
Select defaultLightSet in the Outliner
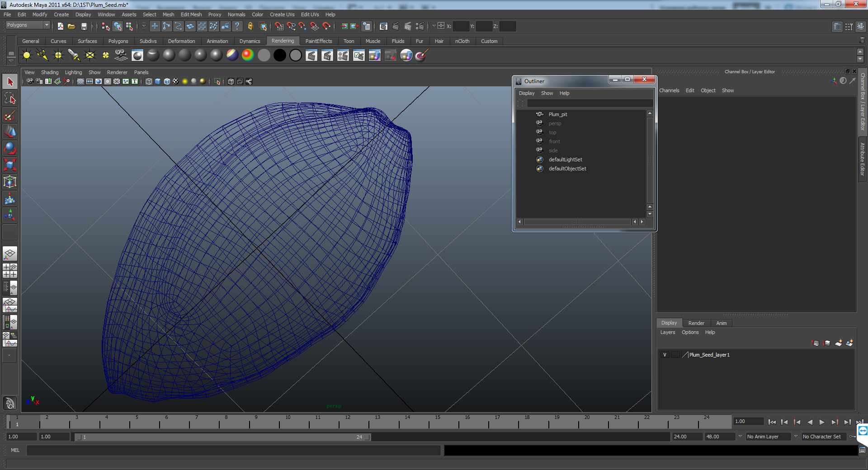[x=565, y=160]
